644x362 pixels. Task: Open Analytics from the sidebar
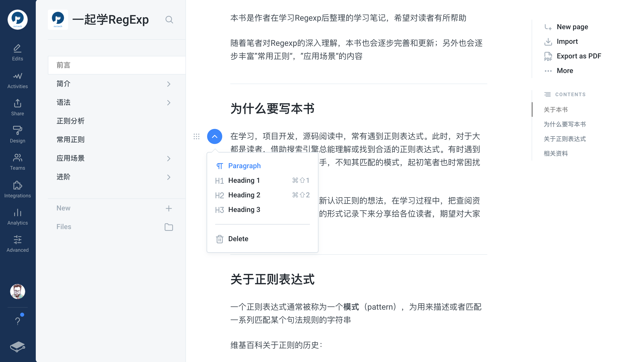click(17, 216)
